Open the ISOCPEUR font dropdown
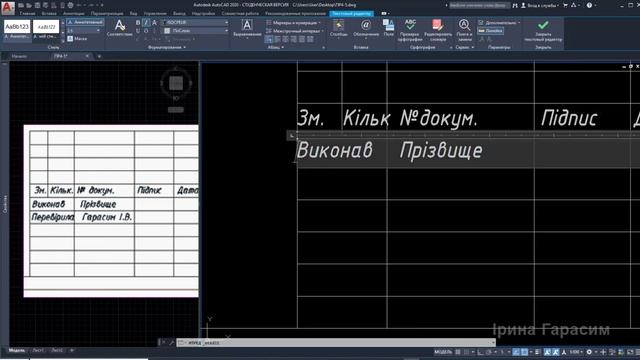Screen dimensions: 640x360 195,22
